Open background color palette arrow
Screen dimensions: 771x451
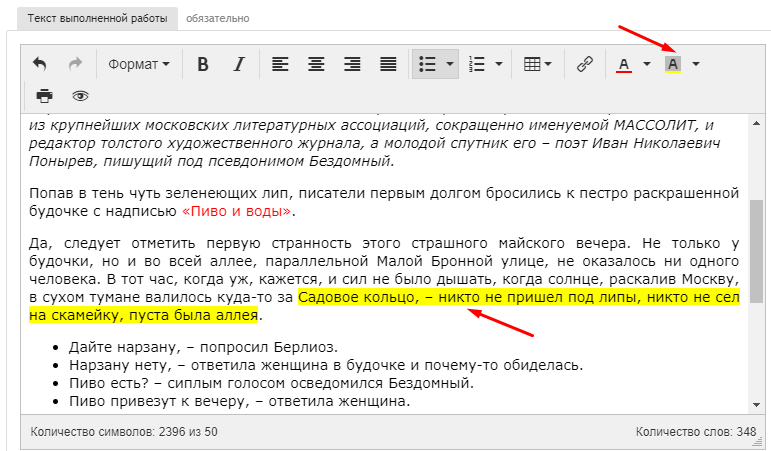tap(695, 64)
